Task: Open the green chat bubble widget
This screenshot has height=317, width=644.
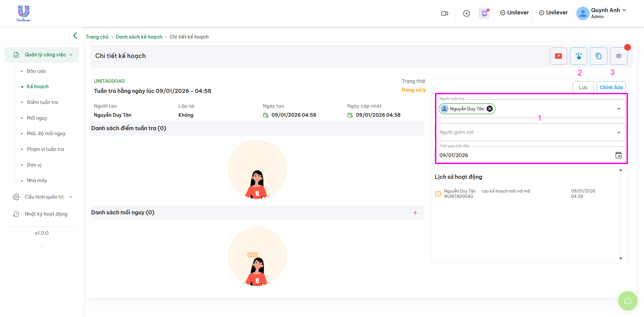Action: click(628, 301)
